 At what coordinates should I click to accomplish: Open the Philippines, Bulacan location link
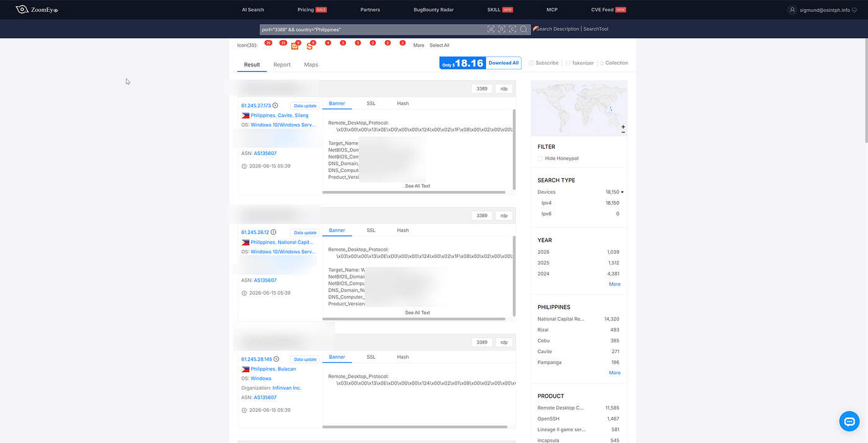click(273, 369)
